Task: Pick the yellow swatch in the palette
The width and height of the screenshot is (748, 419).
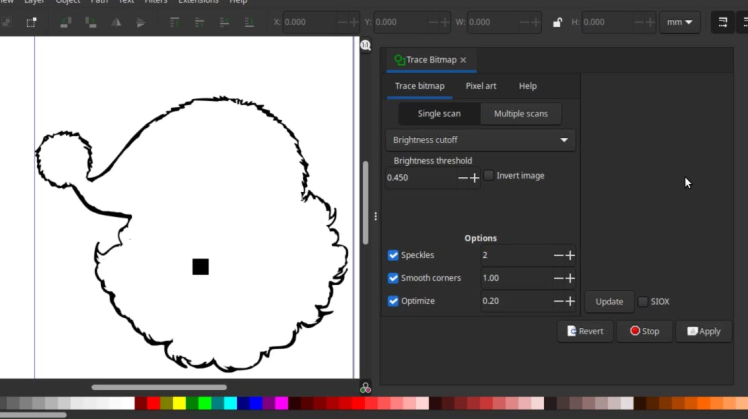Action: 179,403
